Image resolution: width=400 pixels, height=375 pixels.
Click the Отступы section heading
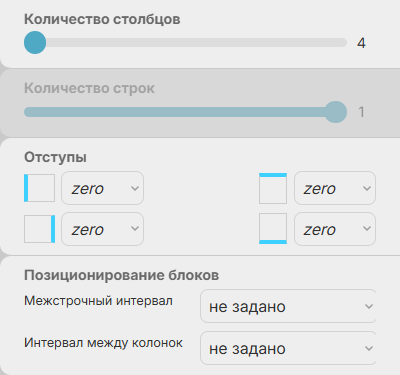pos(55,157)
